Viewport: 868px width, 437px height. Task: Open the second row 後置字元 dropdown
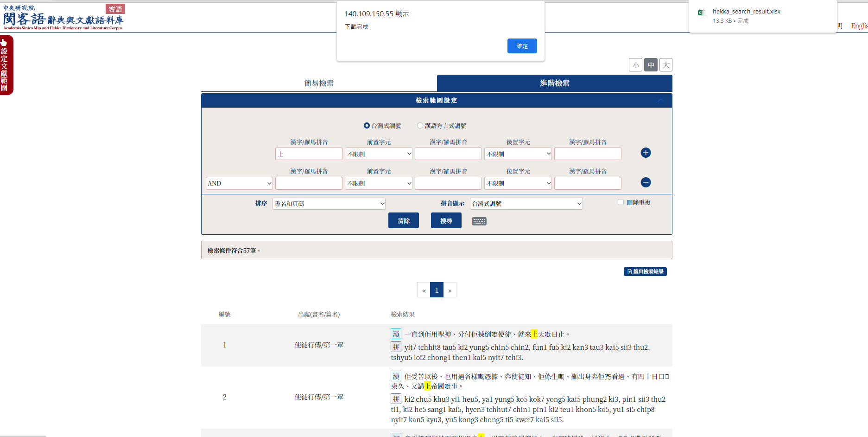(x=518, y=183)
